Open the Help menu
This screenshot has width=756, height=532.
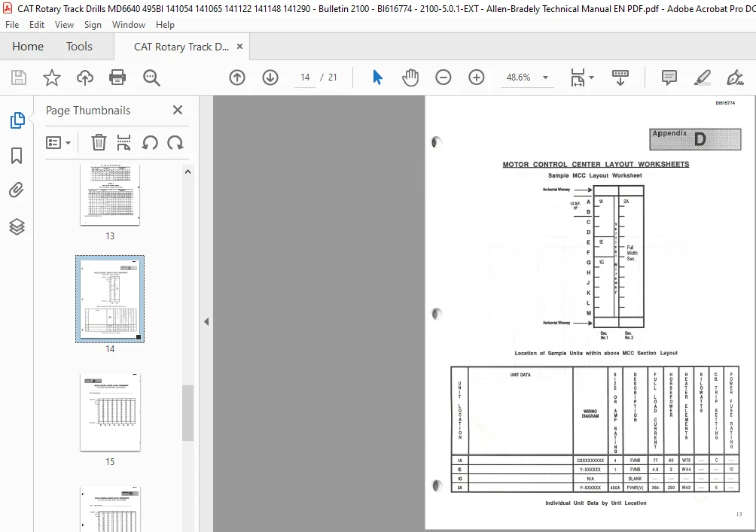tap(165, 25)
